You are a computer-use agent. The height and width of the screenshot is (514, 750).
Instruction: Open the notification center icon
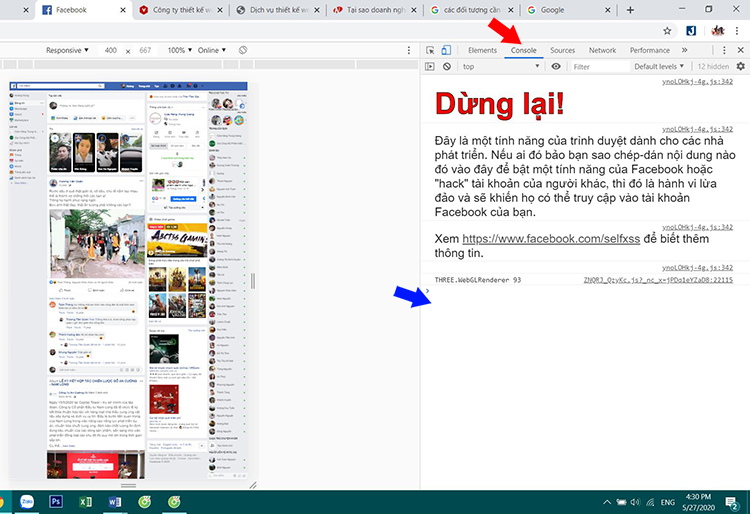coord(732,503)
